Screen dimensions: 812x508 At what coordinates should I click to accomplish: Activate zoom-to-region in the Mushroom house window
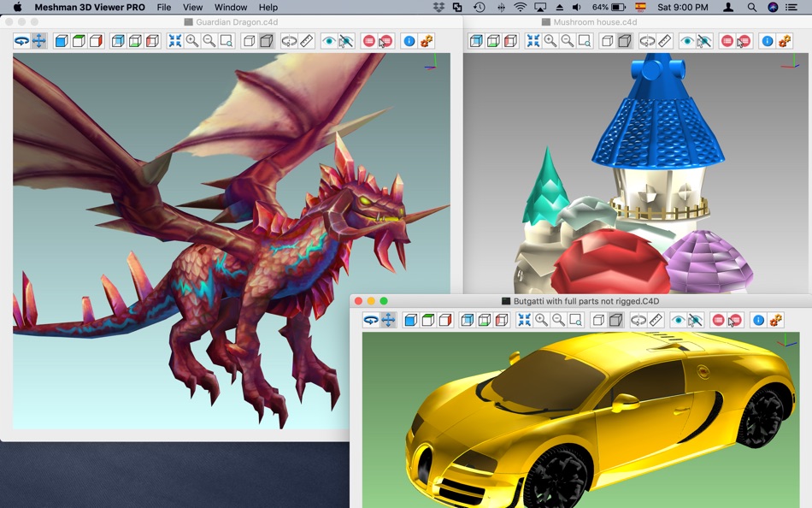585,41
